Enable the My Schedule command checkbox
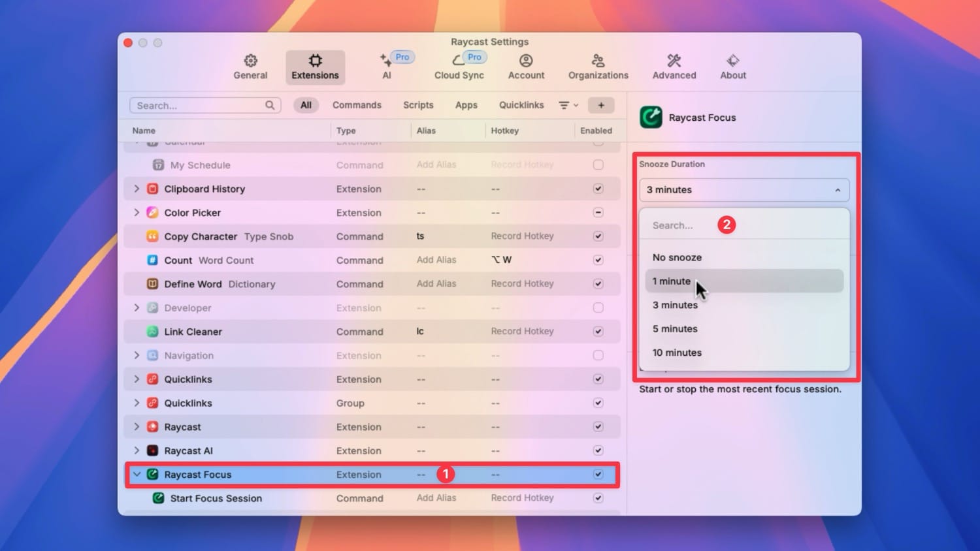Viewport: 980px width, 551px height. tap(598, 165)
